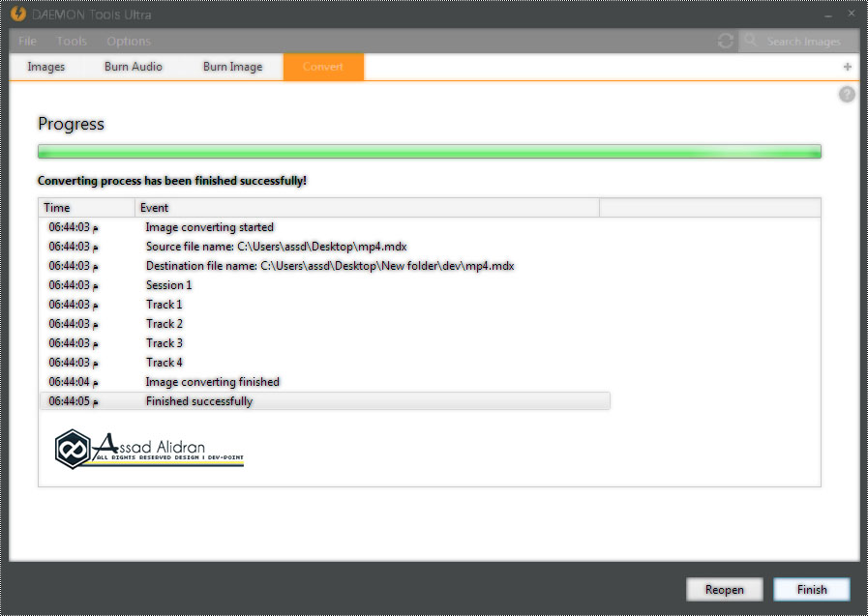Open the Tools menu
This screenshot has width=868, height=616.
(x=72, y=41)
